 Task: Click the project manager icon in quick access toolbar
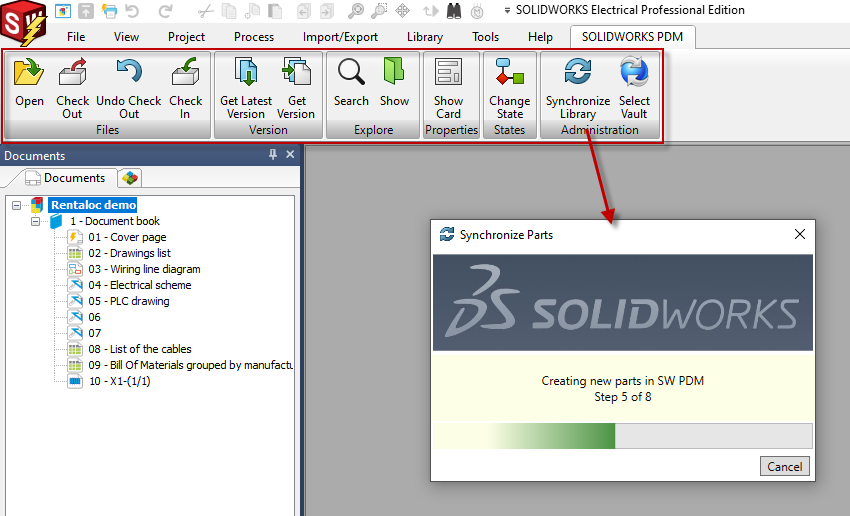(x=63, y=11)
